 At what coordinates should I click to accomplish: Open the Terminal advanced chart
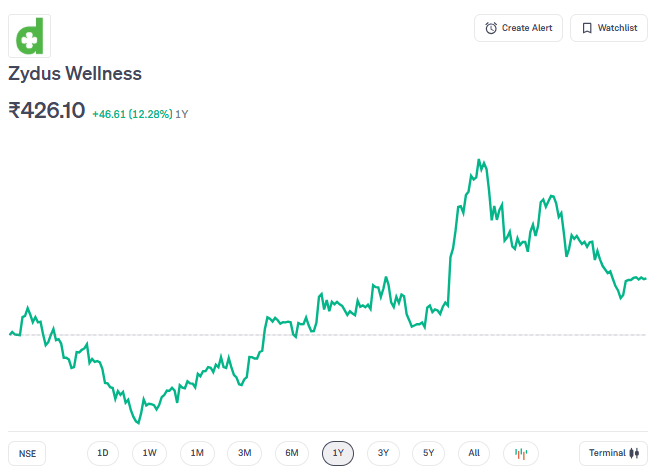pos(613,453)
